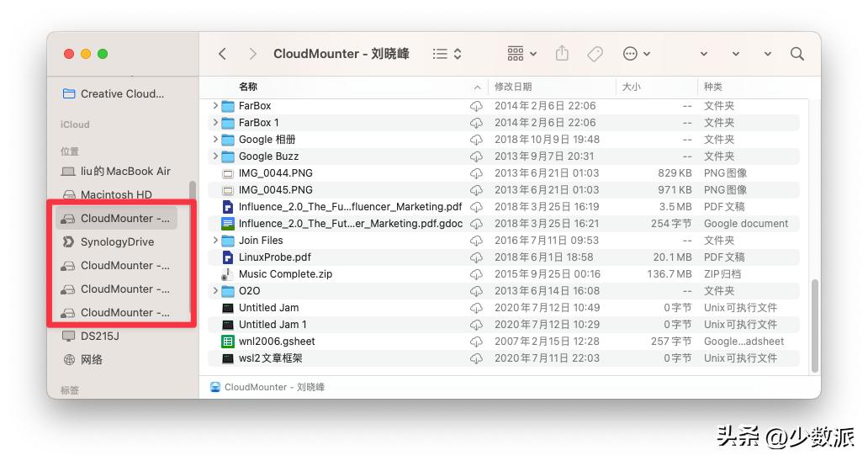
Task: Click the 位置 sidebar section header
Action: [69, 151]
